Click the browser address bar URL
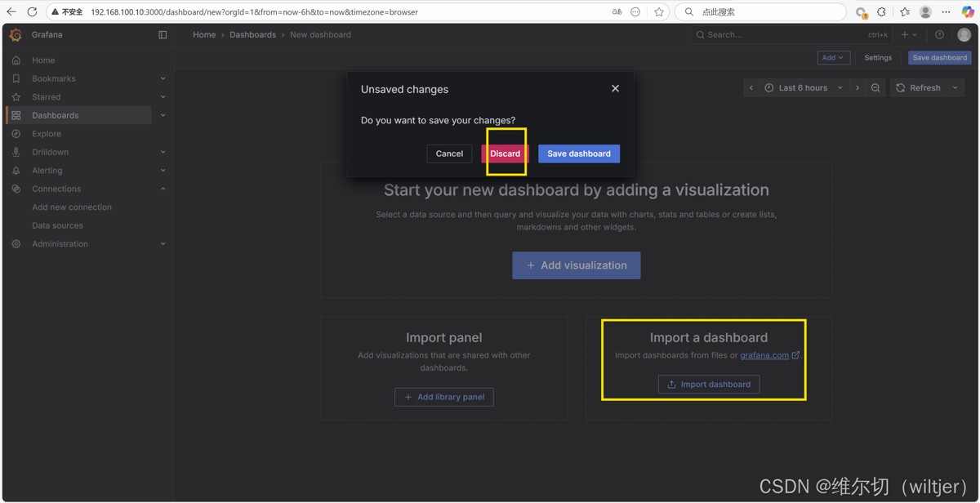980x503 pixels. click(x=255, y=12)
